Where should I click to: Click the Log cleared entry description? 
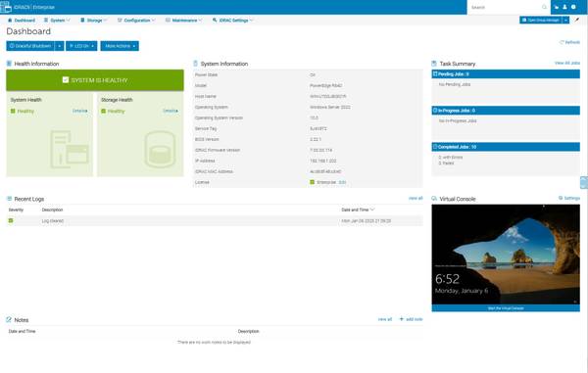(x=53, y=221)
